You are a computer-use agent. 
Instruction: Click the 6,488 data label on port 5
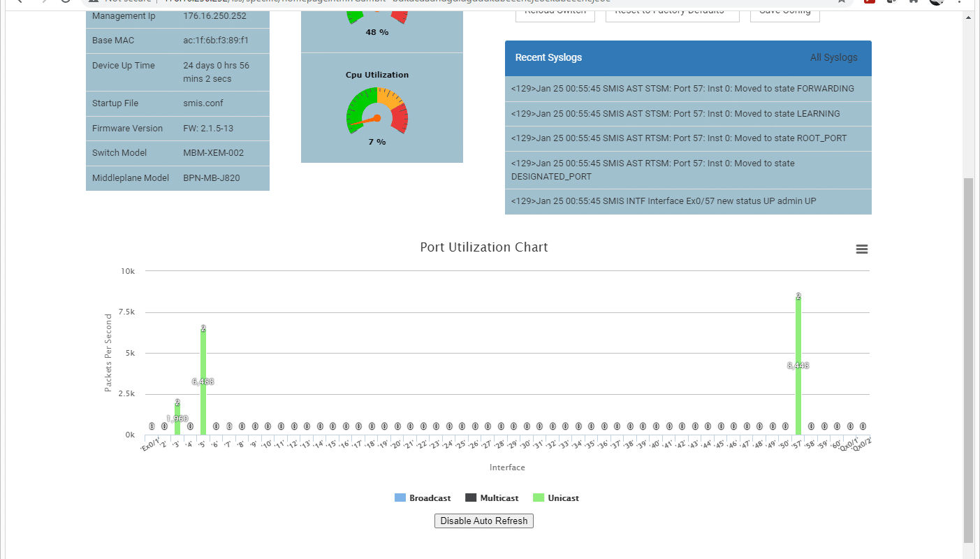(x=203, y=382)
